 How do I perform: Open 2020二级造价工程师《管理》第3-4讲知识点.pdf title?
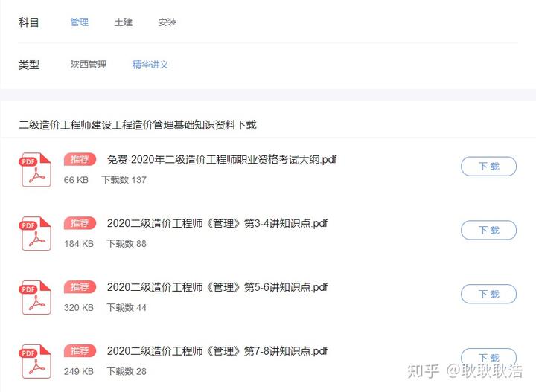[217, 223]
